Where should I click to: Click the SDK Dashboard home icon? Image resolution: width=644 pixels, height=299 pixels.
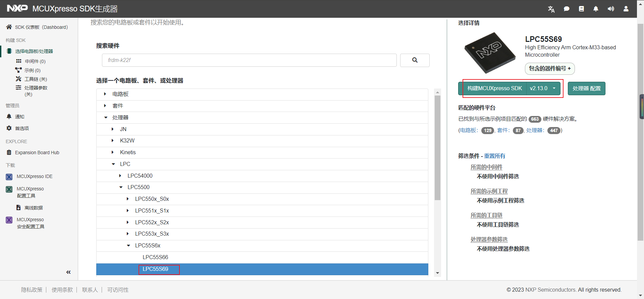[x=9, y=27]
